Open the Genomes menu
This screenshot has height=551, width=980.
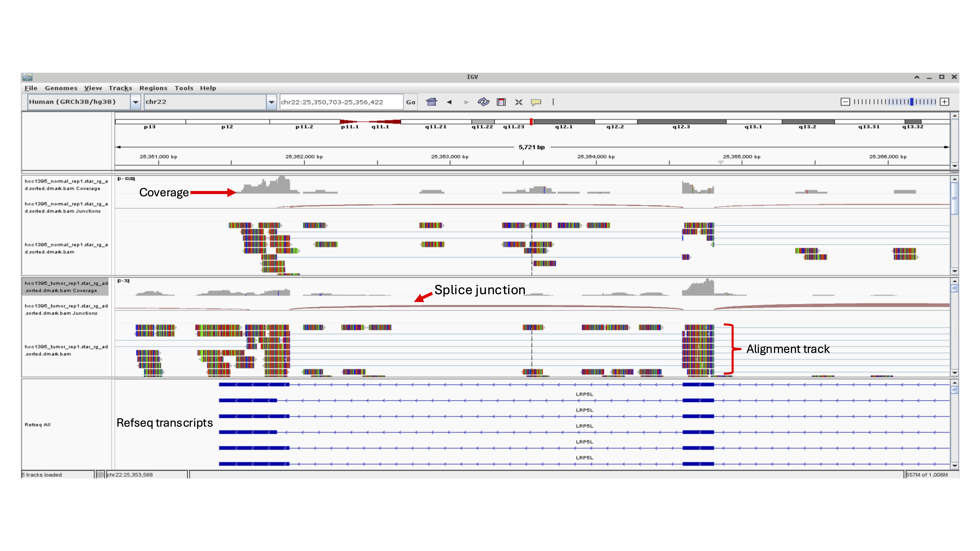(61, 88)
